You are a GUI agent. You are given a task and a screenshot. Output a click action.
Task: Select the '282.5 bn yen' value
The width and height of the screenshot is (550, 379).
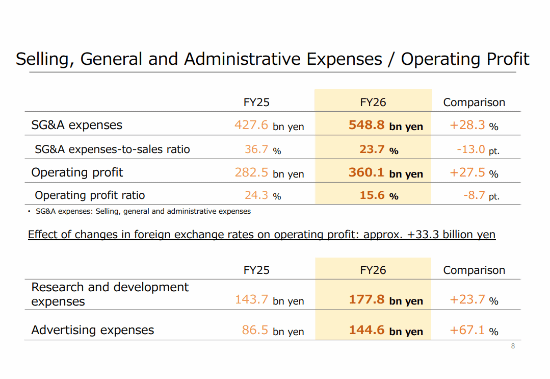point(269,173)
